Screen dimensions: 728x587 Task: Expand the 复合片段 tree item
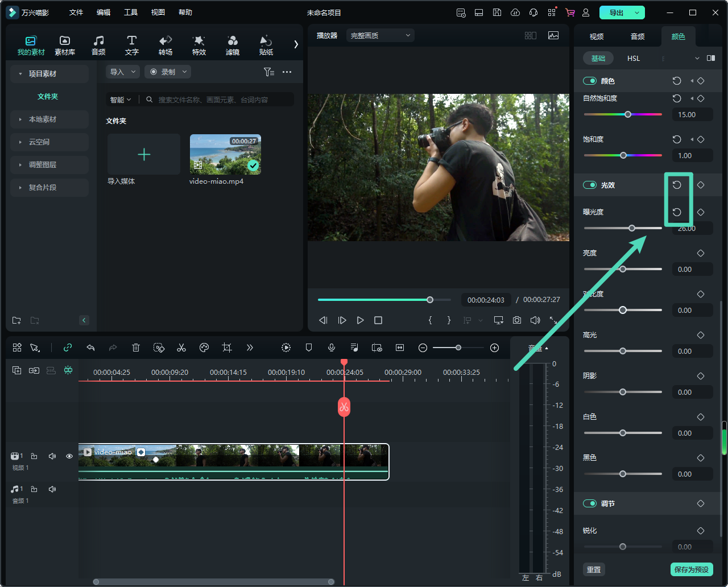tap(49, 188)
